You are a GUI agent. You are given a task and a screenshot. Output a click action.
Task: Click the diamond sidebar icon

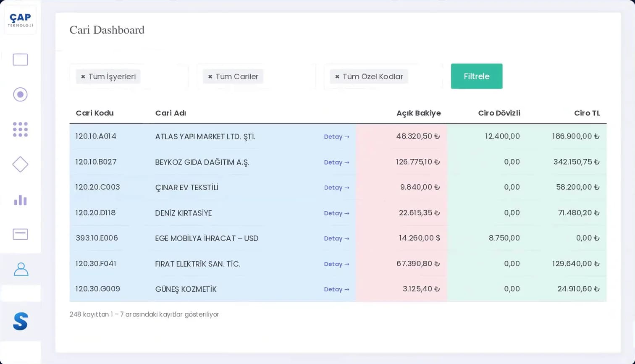(x=20, y=164)
